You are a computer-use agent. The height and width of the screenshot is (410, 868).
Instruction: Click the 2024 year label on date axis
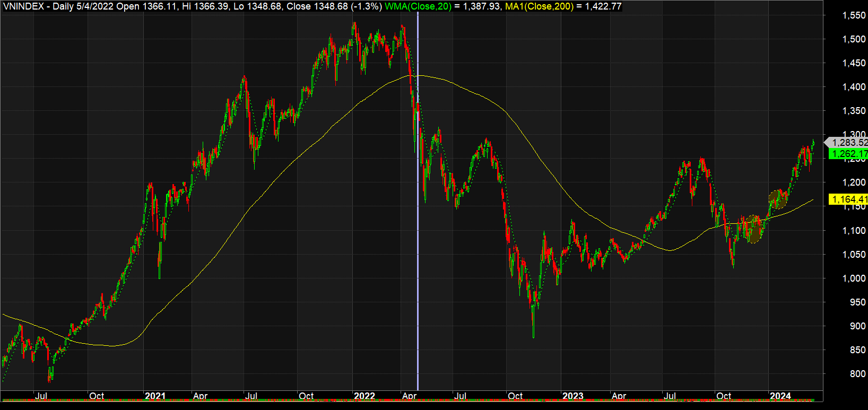click(780, 396)
